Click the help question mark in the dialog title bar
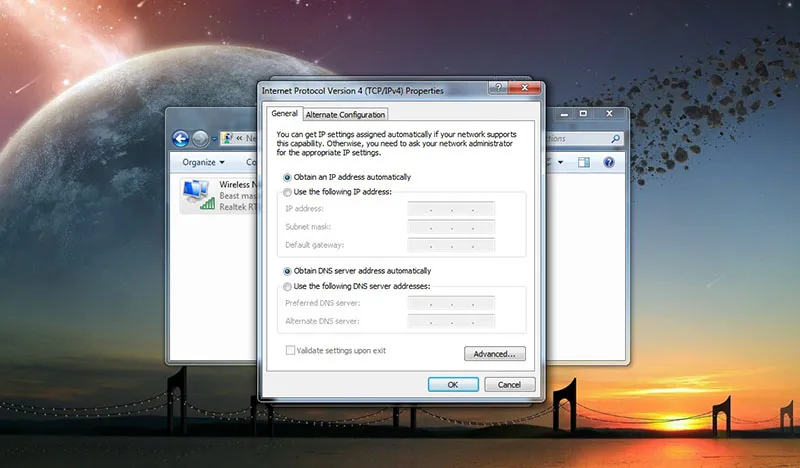The image size is (800, 468). (497, 89)
